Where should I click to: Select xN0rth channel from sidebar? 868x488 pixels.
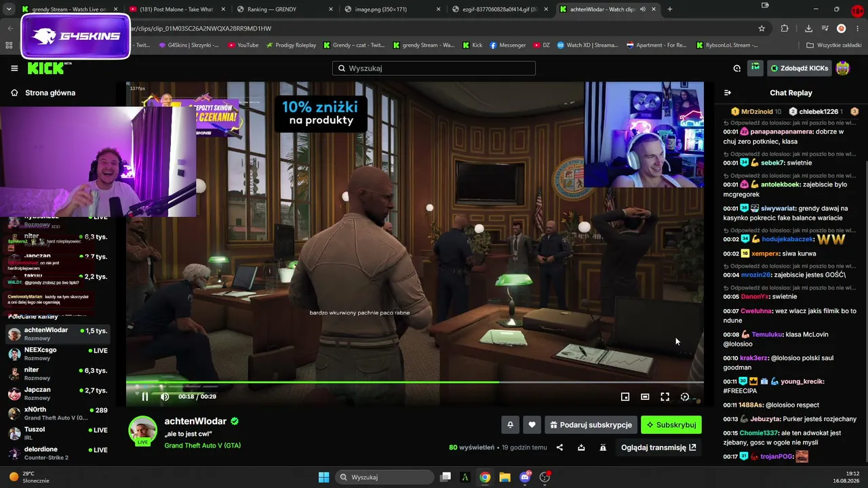58,413
